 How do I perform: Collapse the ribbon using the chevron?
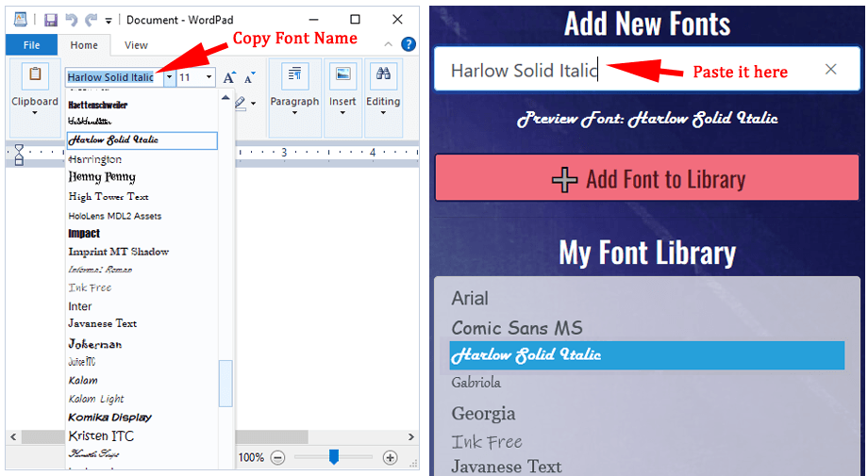point(388,44)
